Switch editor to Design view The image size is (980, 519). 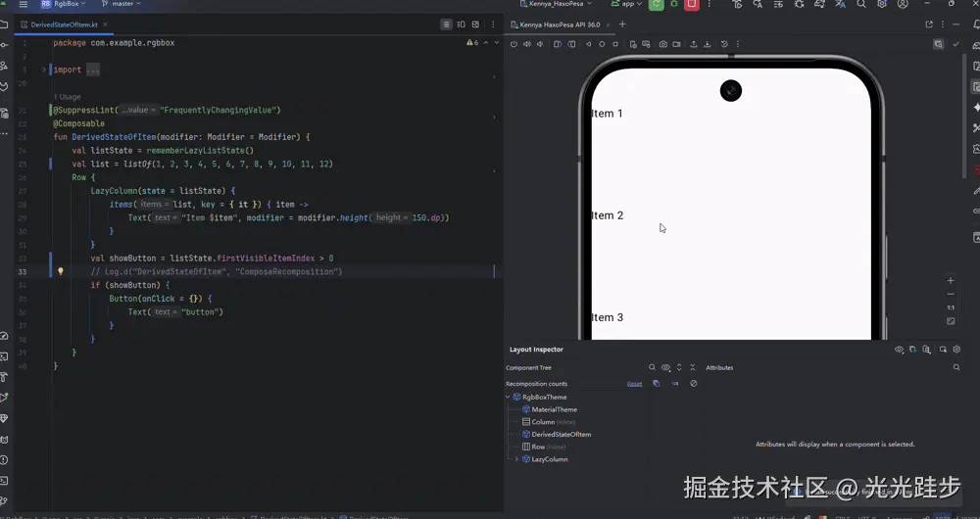475,25
